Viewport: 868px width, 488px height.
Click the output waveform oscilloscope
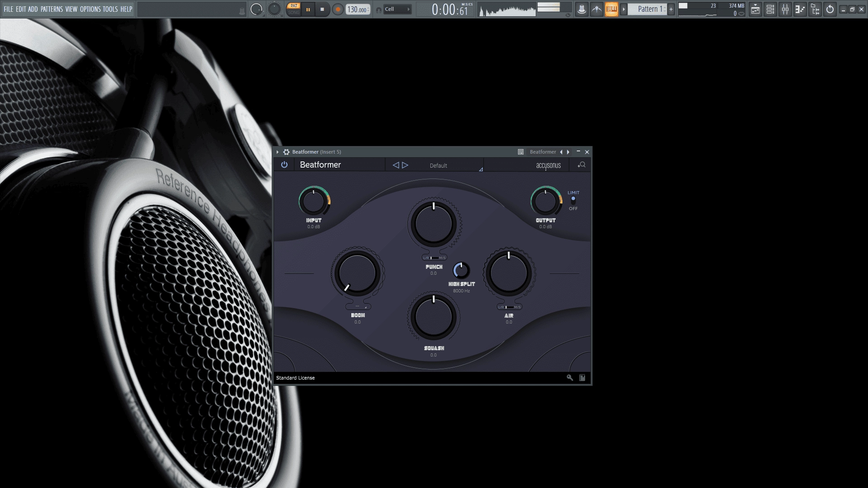(507, 9)
